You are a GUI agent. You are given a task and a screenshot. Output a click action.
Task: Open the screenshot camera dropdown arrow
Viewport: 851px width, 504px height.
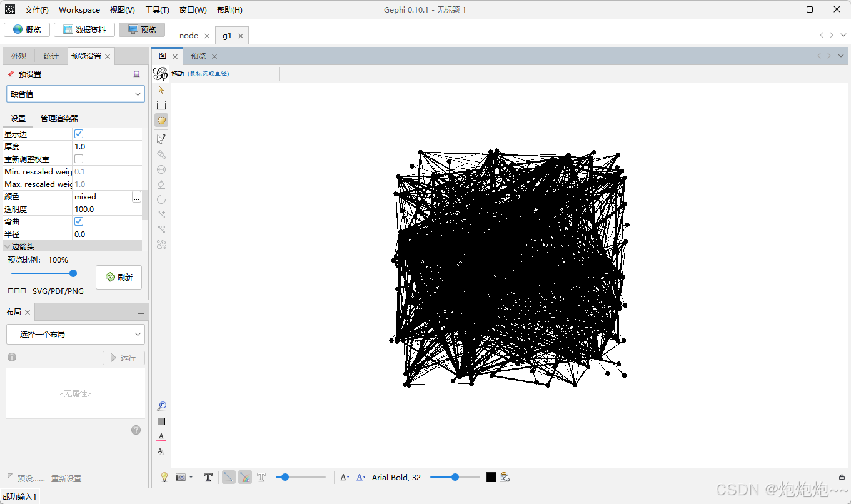(191, 477)
